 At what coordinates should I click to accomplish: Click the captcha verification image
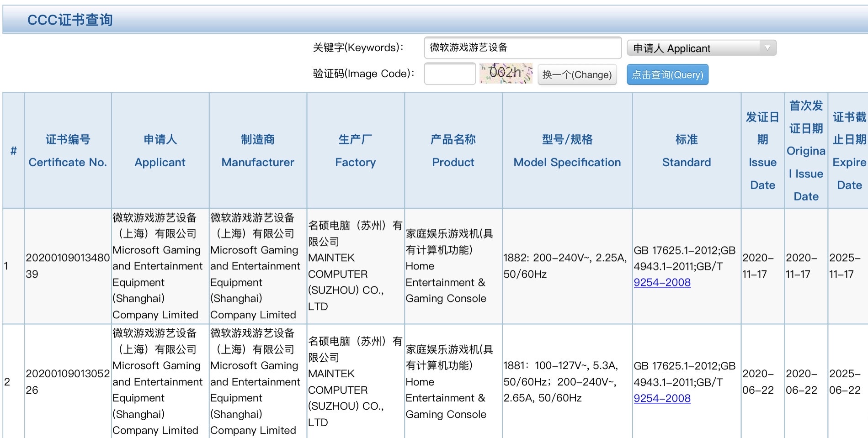506,73
